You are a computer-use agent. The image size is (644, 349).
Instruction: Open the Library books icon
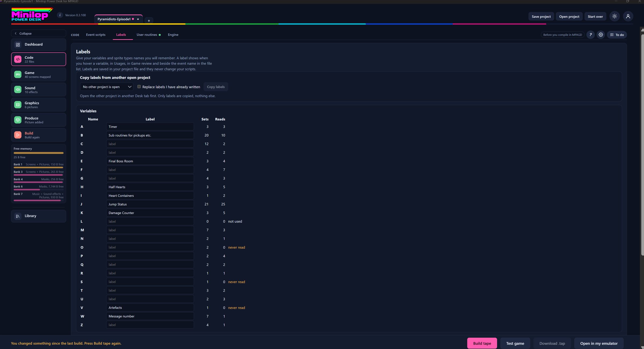18,216
